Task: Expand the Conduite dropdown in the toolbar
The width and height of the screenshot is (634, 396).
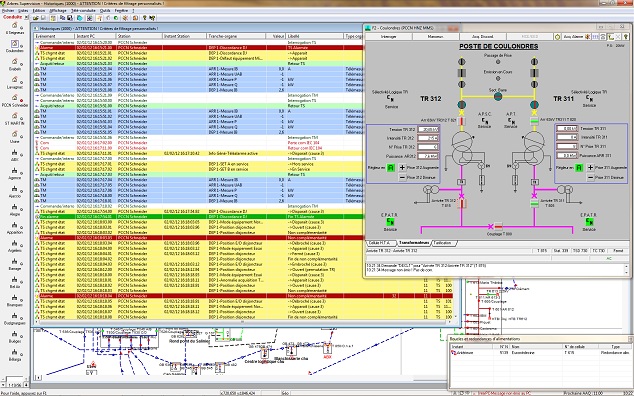Action: point(26,17)
